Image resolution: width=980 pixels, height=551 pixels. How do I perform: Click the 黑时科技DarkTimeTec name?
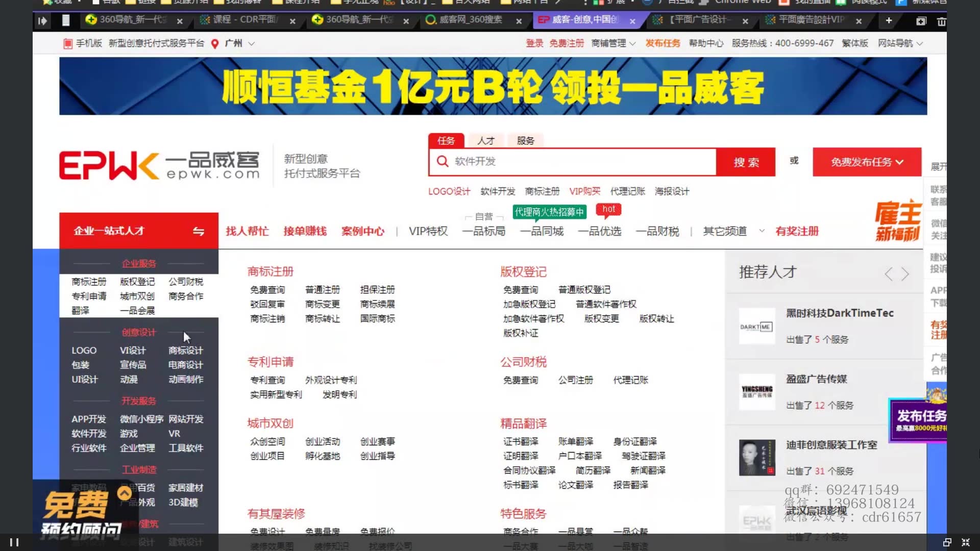[x=840, y=313]
